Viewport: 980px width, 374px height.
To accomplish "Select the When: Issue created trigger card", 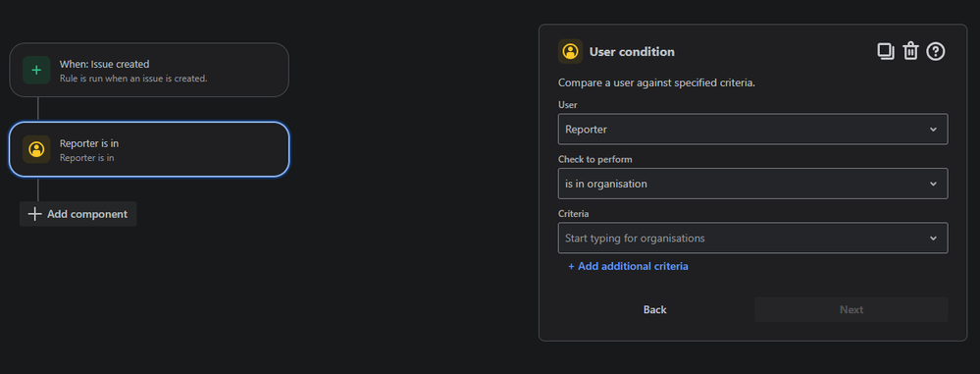I will point(149,70).
